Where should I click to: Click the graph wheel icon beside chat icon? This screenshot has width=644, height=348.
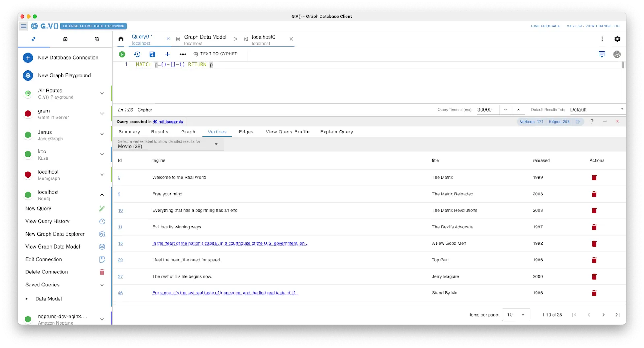click(617, 54)
